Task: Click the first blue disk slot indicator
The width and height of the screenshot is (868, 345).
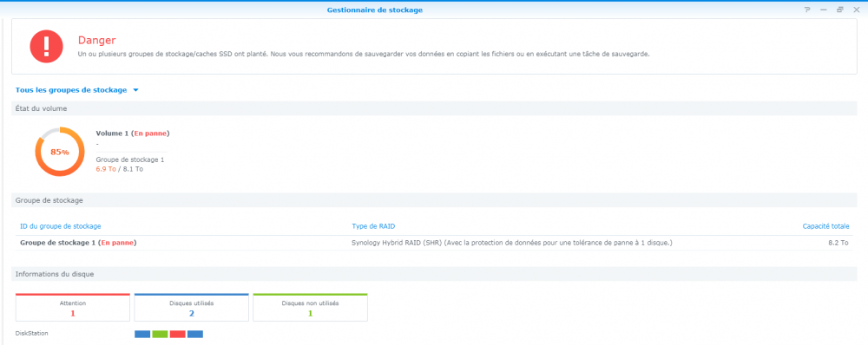Action: point(142,334)
